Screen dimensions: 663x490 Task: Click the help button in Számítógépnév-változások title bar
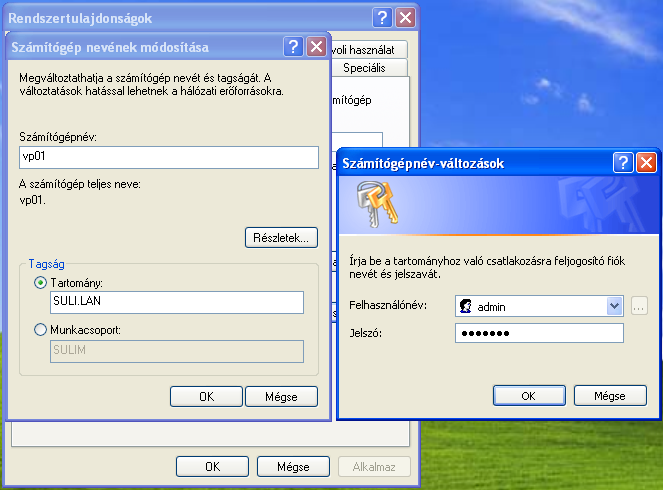tap(623, 162)
